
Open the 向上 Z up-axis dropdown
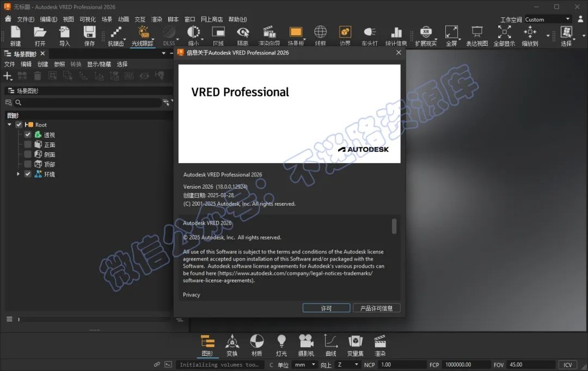click(x=347, y=364)
